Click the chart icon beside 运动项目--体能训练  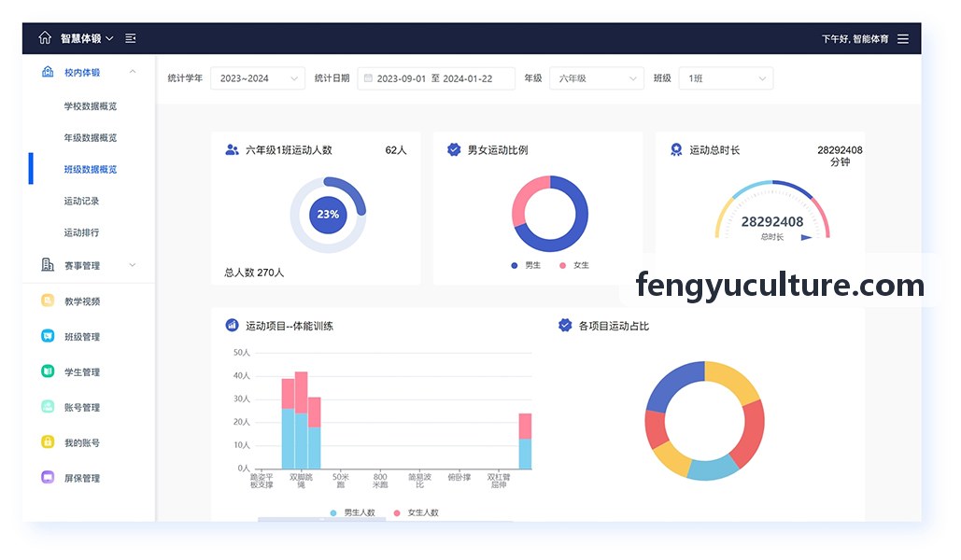click(x=232, y=326)
